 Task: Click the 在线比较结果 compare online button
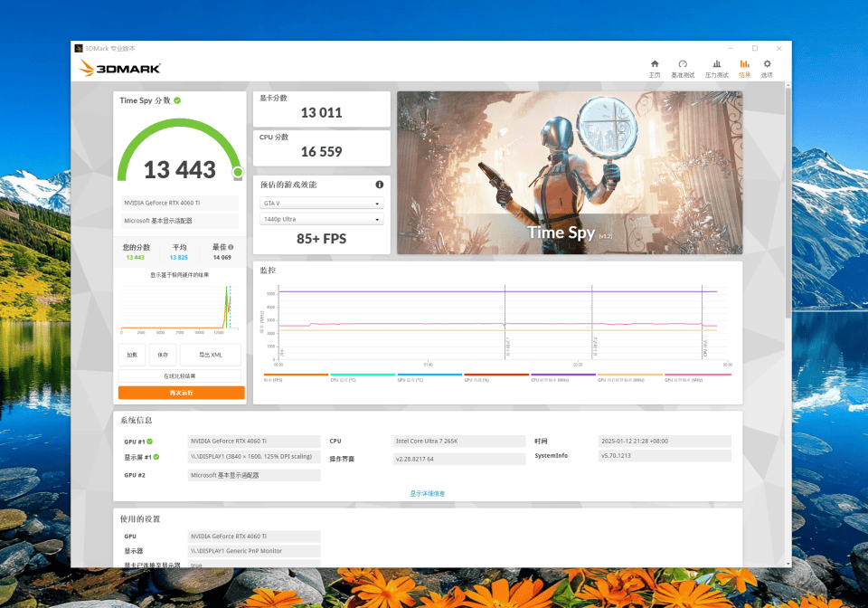coord(180,376)
